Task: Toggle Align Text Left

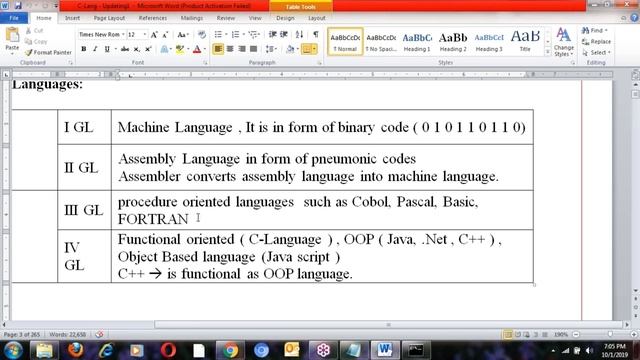Action: [x=218, y=49]
